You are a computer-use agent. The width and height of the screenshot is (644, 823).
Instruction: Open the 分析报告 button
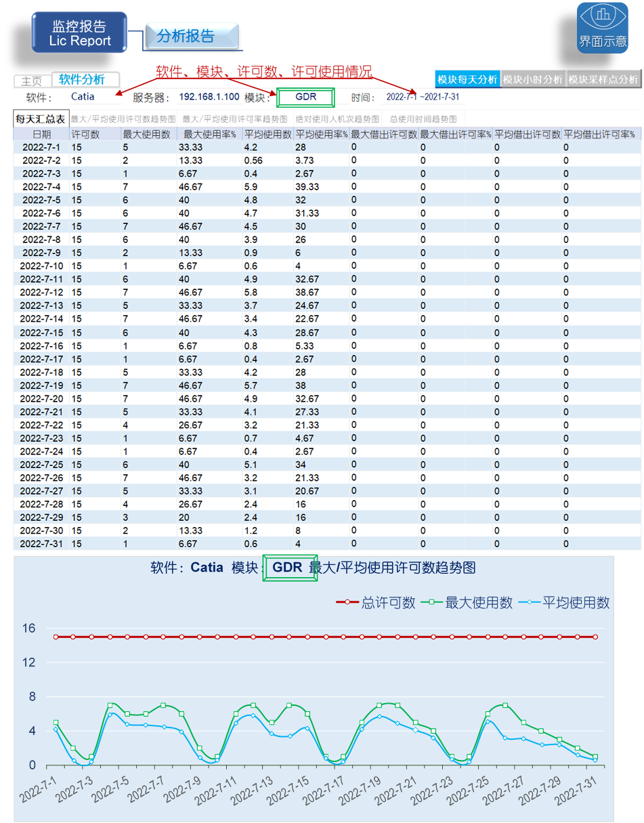[192, 36]
